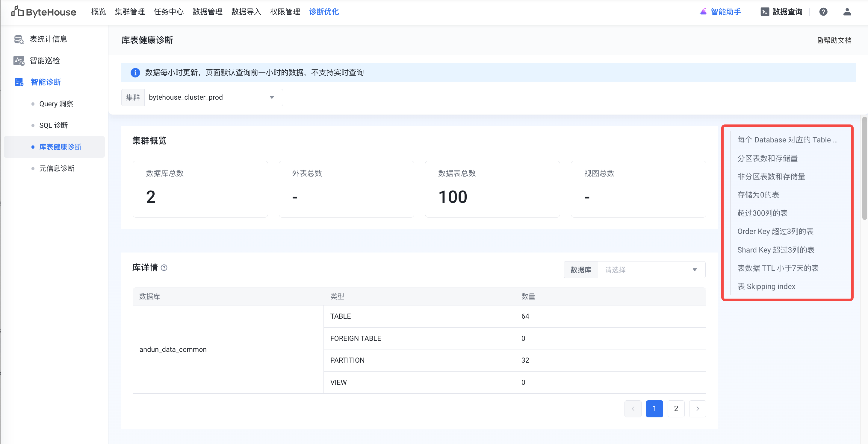868x444 pixels.
Task: Go to page 2 of the table
Action: 676,409
